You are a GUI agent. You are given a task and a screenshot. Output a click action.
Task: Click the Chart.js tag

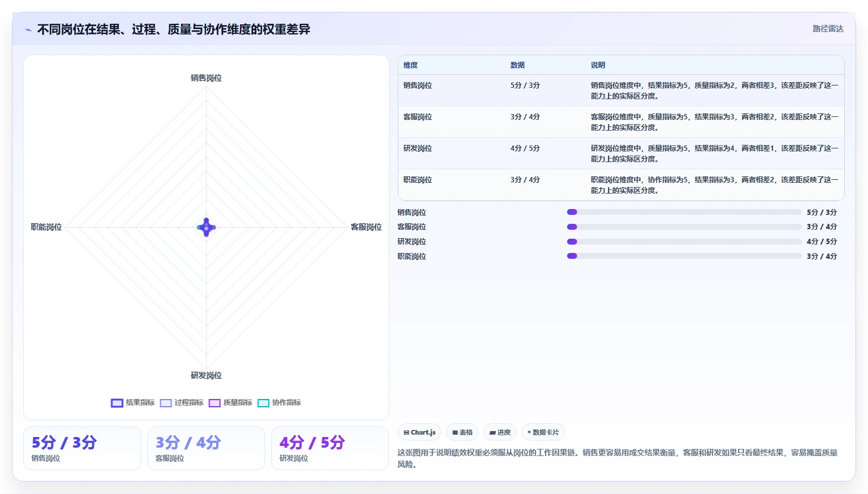(x=419, y=432)
